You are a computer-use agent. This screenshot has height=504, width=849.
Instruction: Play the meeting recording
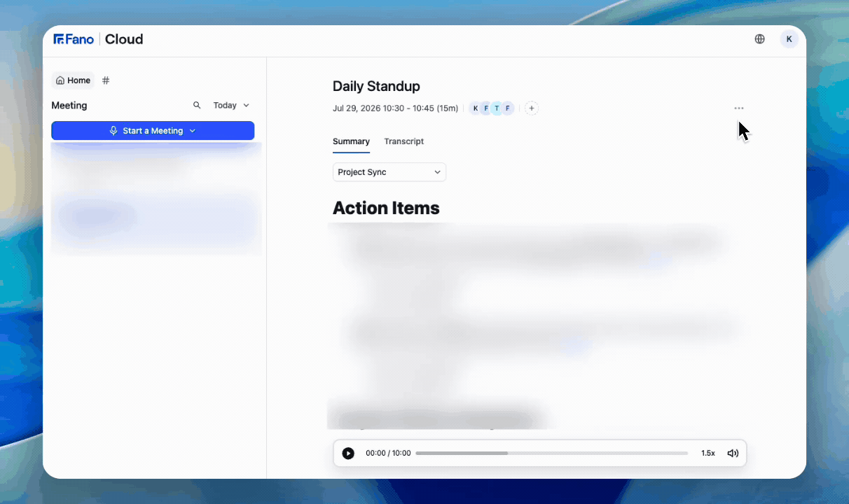[348, 453]
